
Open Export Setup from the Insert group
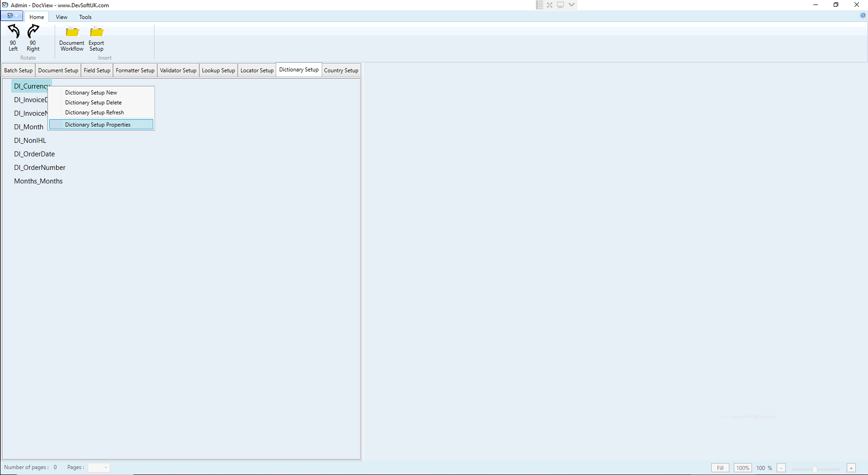[96, 39]
